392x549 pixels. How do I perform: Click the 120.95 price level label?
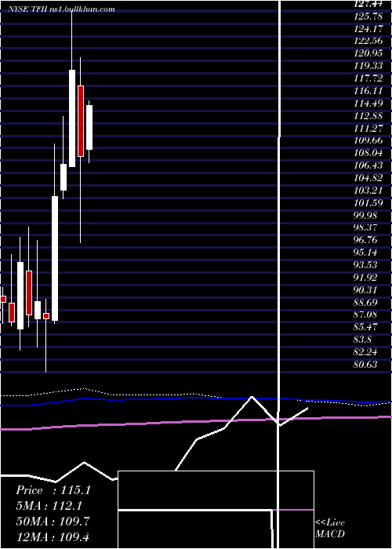coord(368,53)
